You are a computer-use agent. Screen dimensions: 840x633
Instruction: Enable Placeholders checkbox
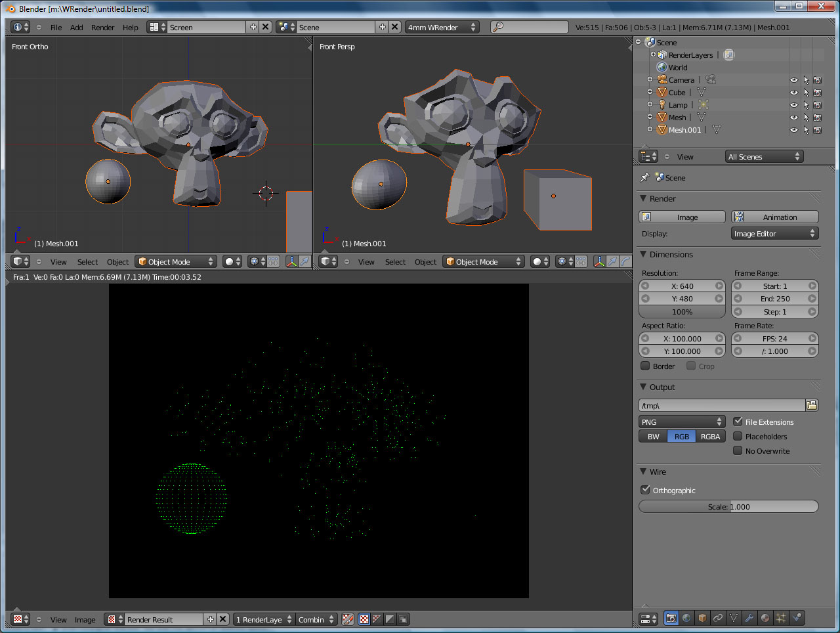(x=738, y=436)
